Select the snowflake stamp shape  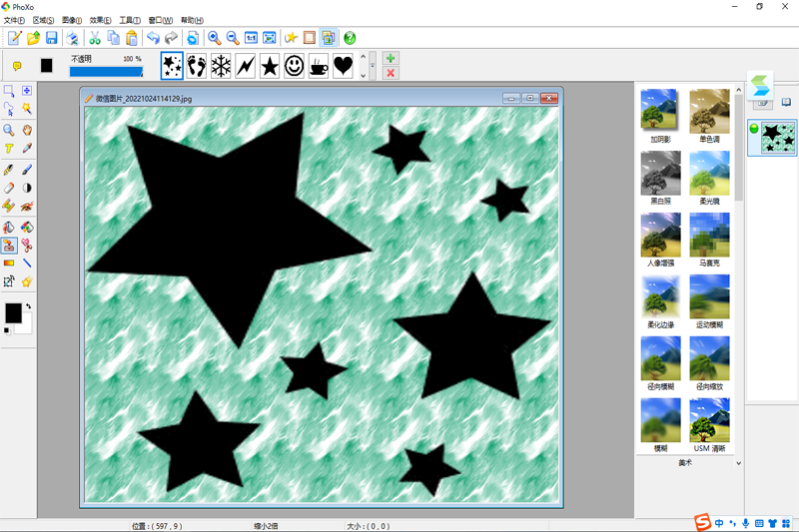tap(221, 66)
